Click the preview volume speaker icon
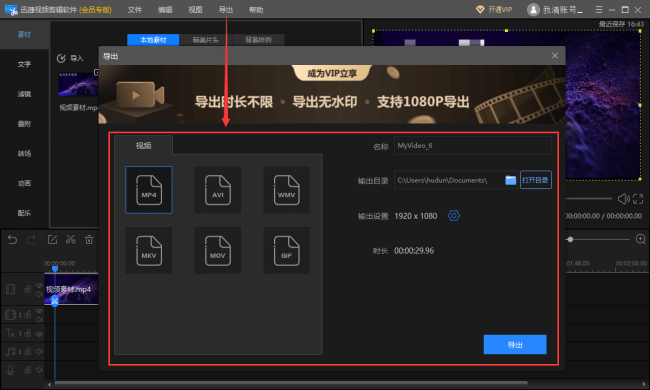650x390 pixels. 623,199
